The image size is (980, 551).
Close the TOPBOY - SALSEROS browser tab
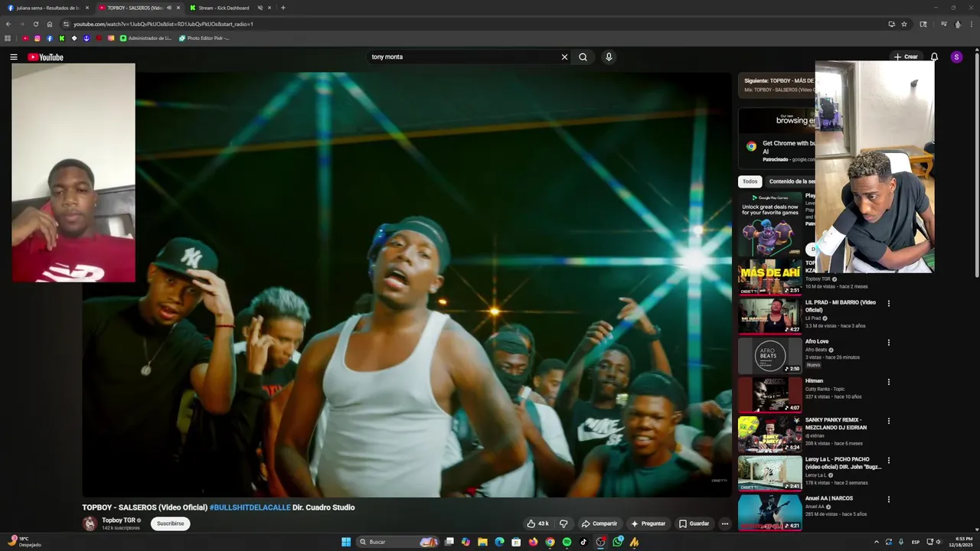pyautogui.click(x=178, y=8)
